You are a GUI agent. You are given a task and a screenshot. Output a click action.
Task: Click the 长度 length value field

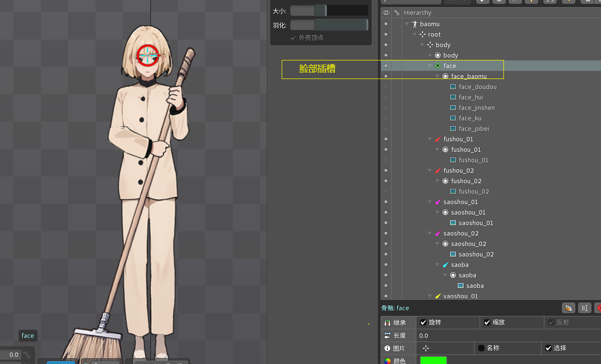point(504,335)
